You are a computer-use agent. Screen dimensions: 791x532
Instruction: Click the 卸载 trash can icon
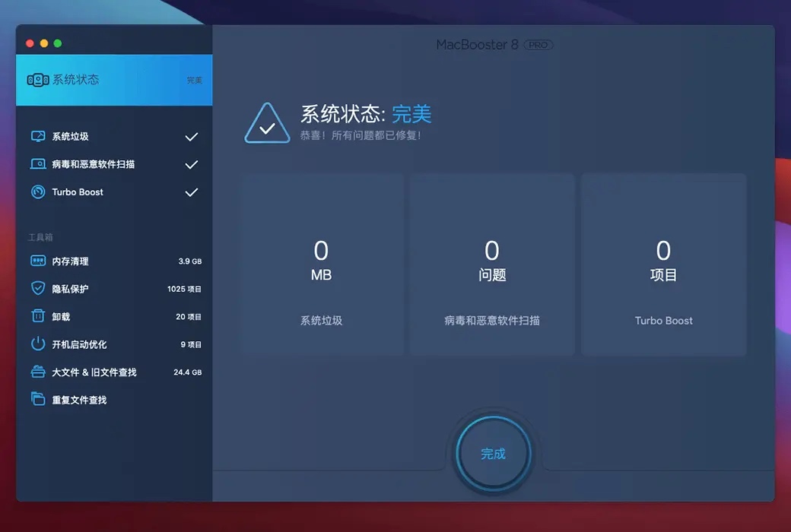(x=38, y=315)
